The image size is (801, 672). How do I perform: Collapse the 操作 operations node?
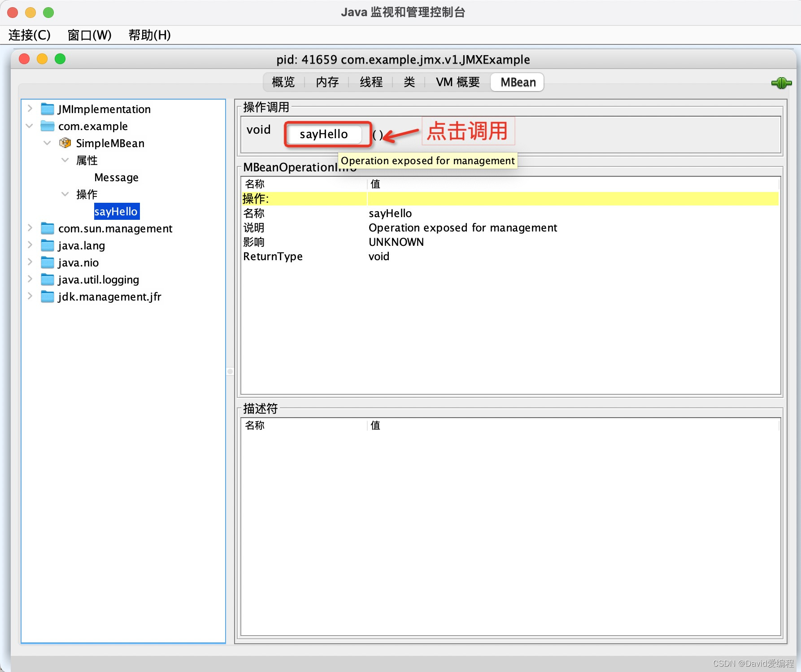coord(65,194)
